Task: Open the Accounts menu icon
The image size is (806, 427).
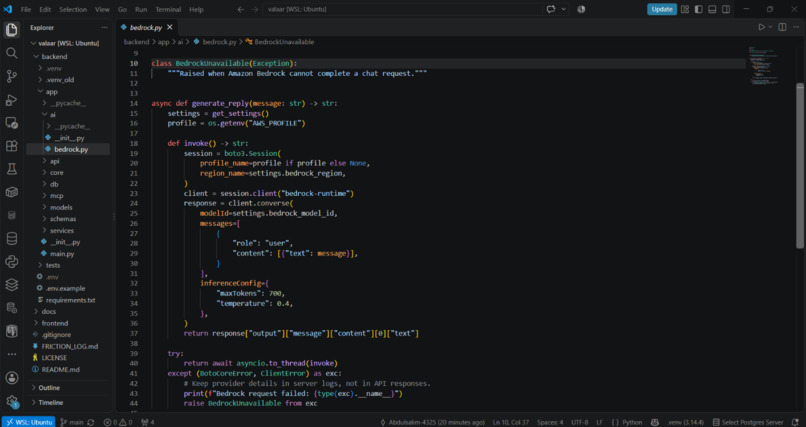Action: point(11,378)
